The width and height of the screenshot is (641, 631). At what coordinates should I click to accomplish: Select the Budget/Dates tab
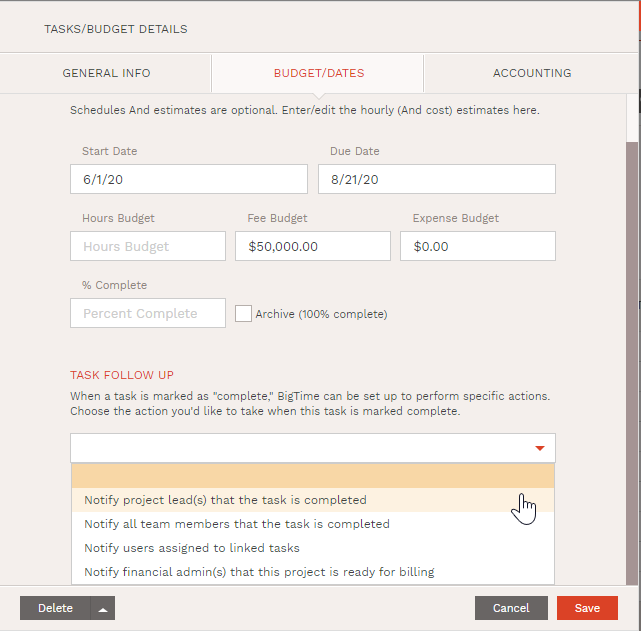pyautogui.click(x=318, y=73)
